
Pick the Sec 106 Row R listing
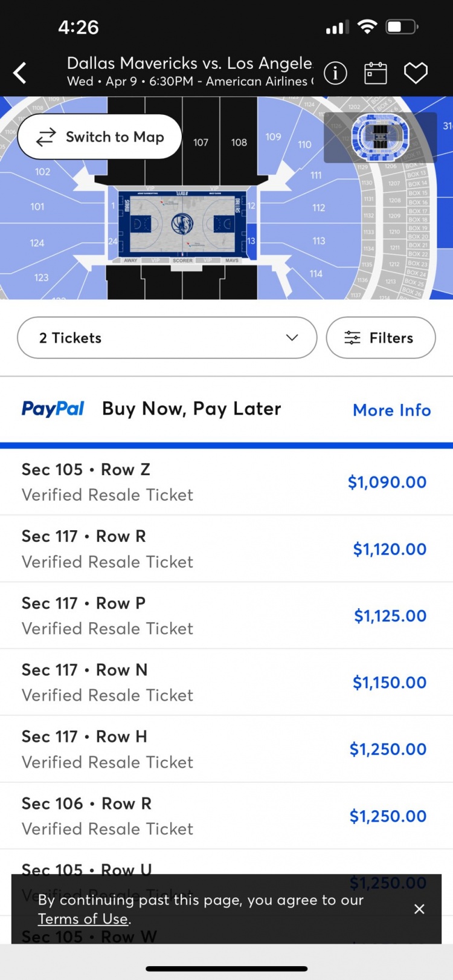tap(223, 816)
